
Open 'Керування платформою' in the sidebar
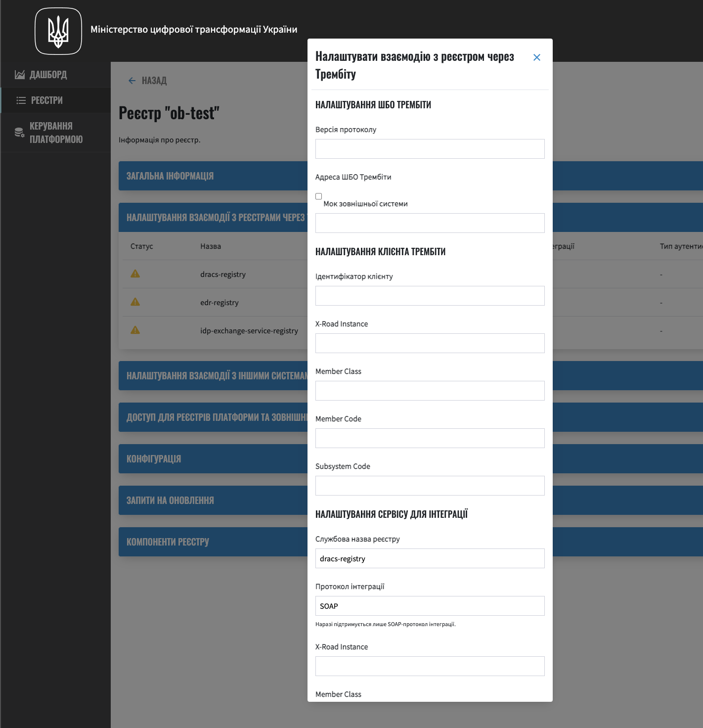click(56, 133)
